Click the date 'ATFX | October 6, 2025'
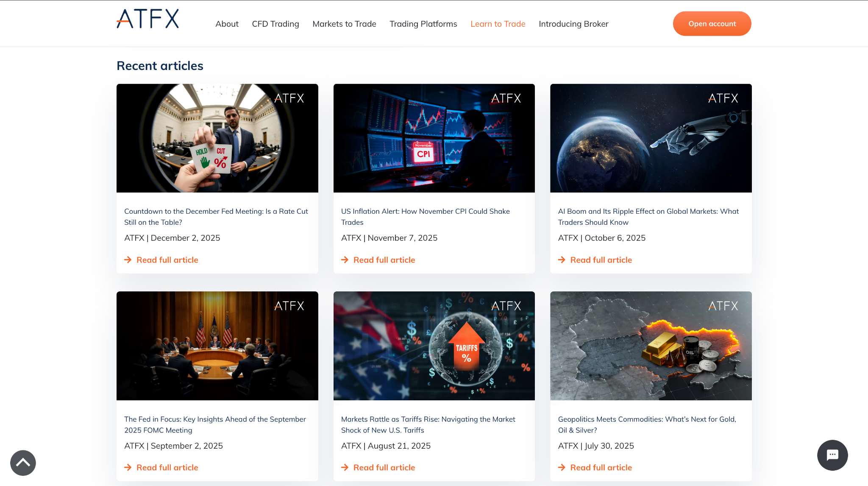The image size is (868, 486). (602, 238)
